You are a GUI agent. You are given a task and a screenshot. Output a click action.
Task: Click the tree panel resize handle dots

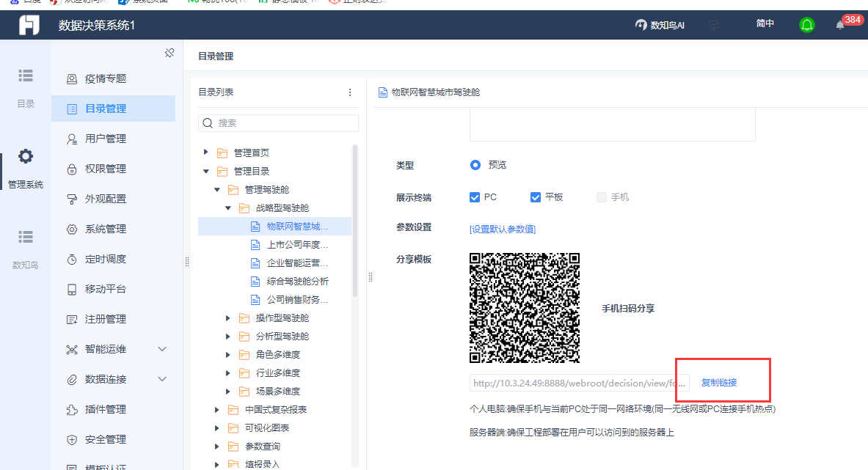point(371,277)
